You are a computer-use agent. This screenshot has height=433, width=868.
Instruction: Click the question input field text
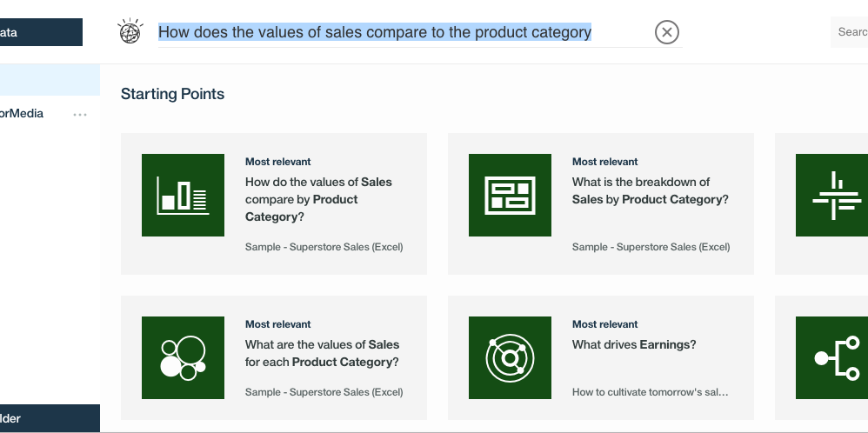tap(375, 32)
